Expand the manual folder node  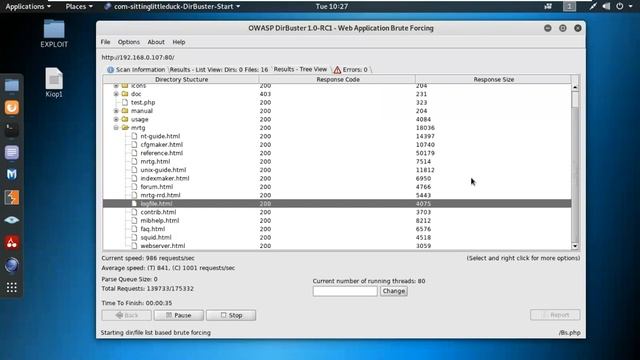pyautogui.click(x=116, y=111)
